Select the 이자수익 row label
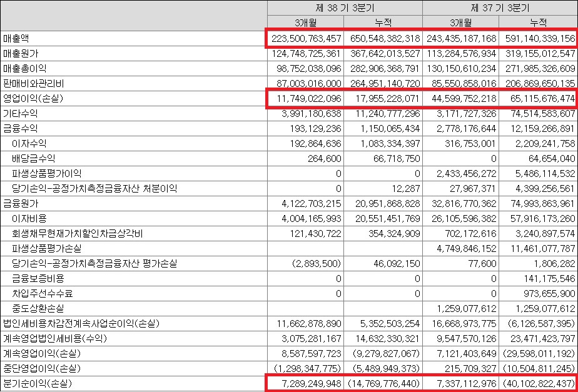 point(29,143)
